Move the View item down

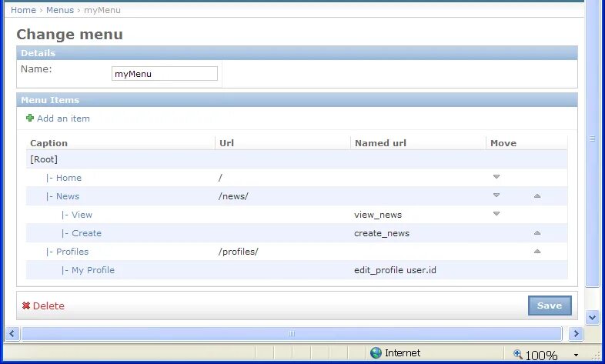click(496, 214)
